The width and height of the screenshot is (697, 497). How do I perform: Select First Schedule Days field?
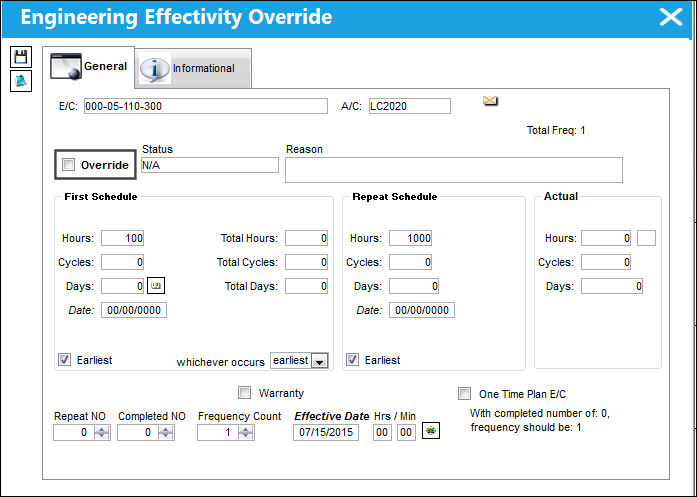[122, 286]
